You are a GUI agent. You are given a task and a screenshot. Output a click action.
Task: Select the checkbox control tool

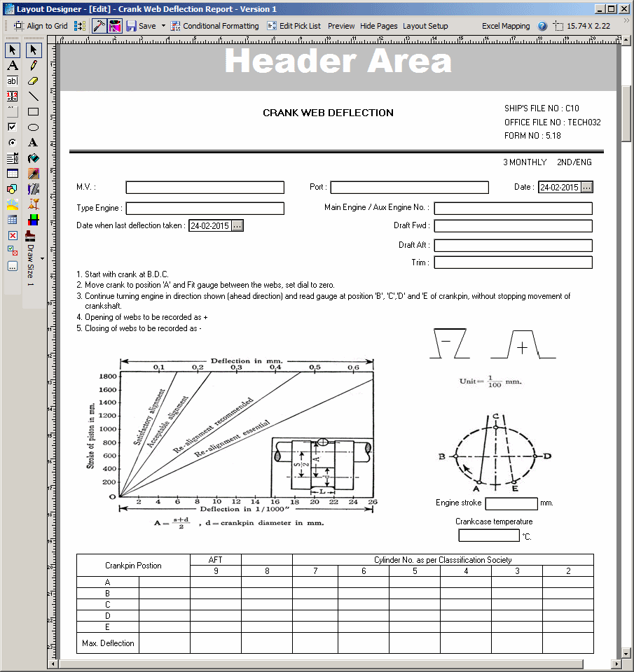tap(13, 127)
